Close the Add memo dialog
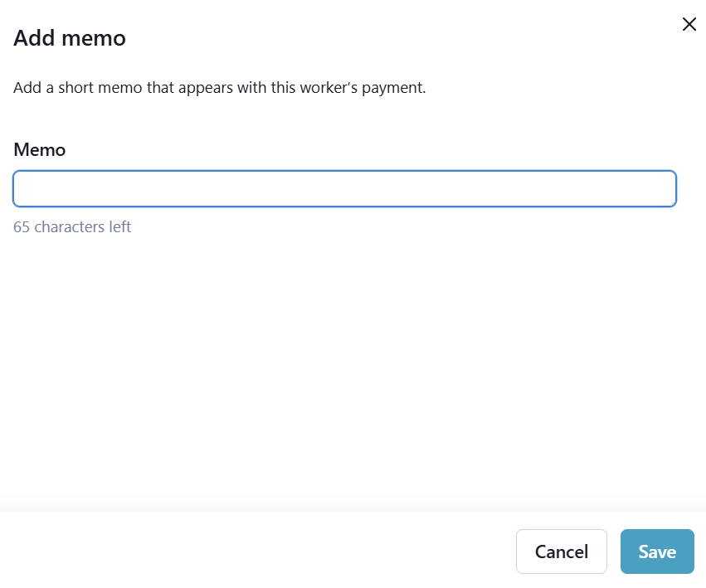The image size is (706, 588). 689,24
